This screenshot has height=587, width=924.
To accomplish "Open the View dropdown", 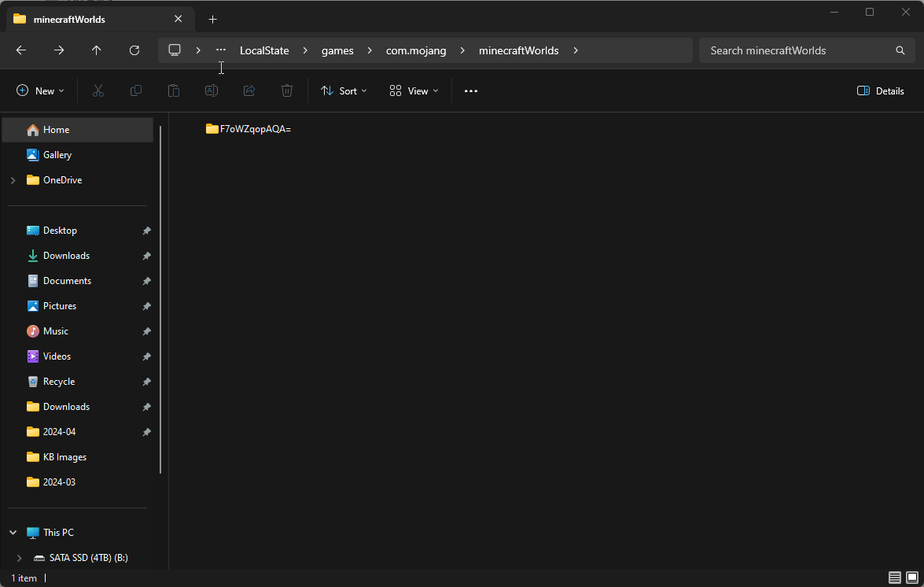I will coord(414,91).
